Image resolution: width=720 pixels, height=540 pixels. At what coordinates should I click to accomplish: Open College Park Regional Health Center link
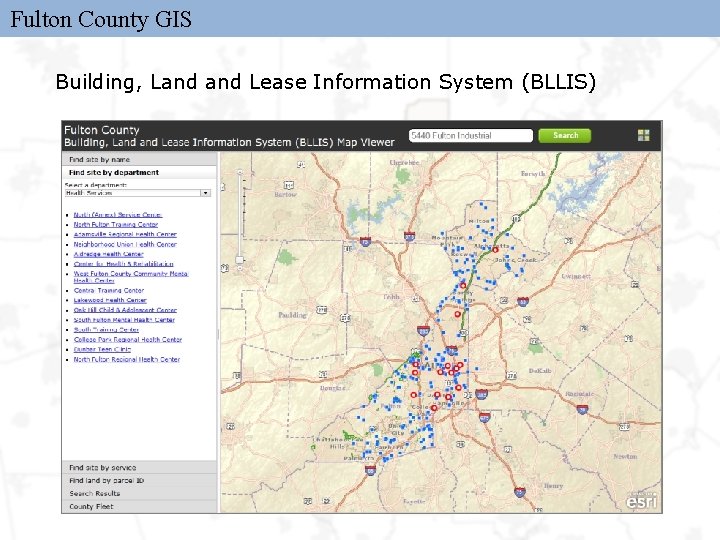(x=128, y=340)
